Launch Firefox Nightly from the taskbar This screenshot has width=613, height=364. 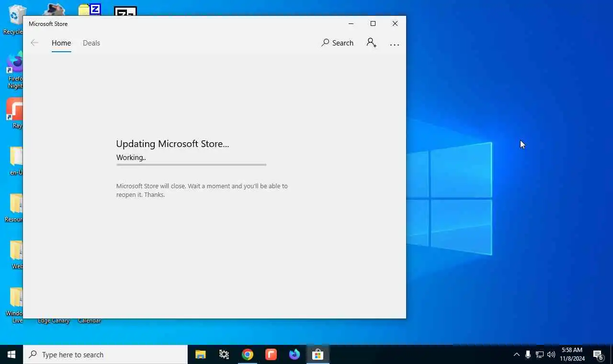point(295,354)
